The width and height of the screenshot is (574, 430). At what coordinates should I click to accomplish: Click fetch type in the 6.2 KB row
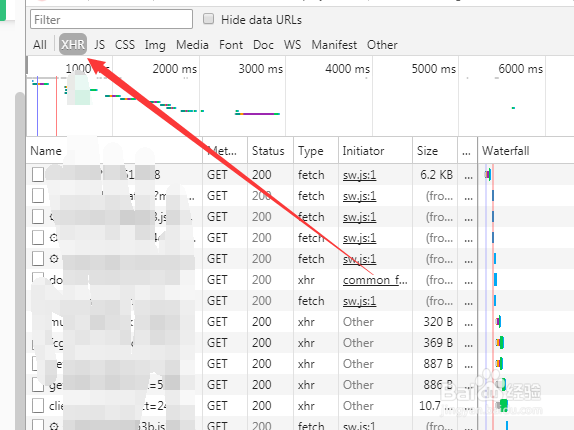(x=311, y=175)
